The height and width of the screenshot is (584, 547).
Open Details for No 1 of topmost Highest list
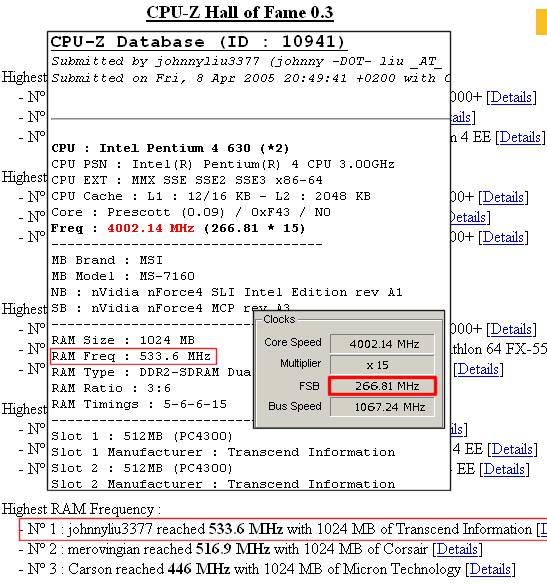pos(511,97)
